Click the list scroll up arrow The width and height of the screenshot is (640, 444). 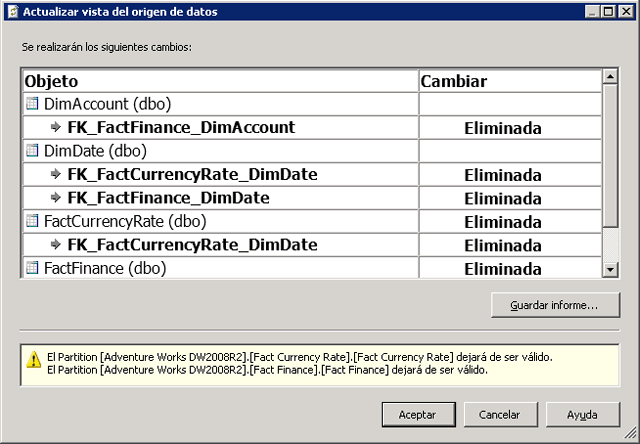click(610, 76)
